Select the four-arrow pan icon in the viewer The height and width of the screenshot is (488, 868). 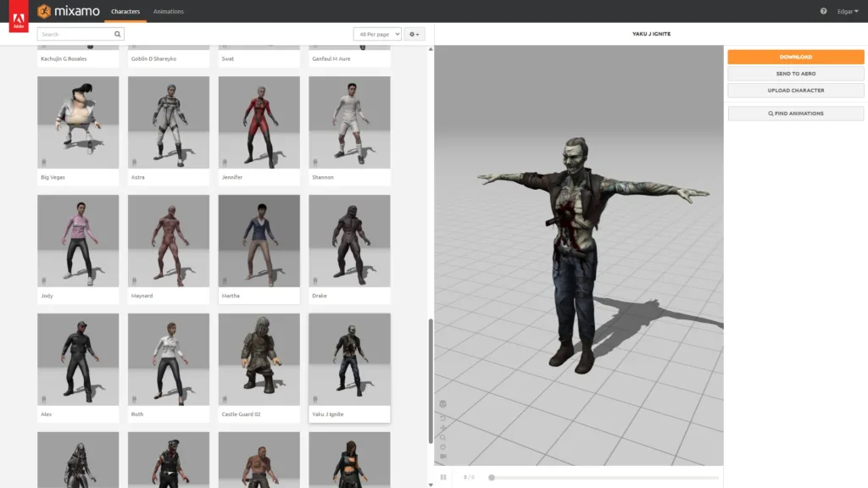(442, 428)
